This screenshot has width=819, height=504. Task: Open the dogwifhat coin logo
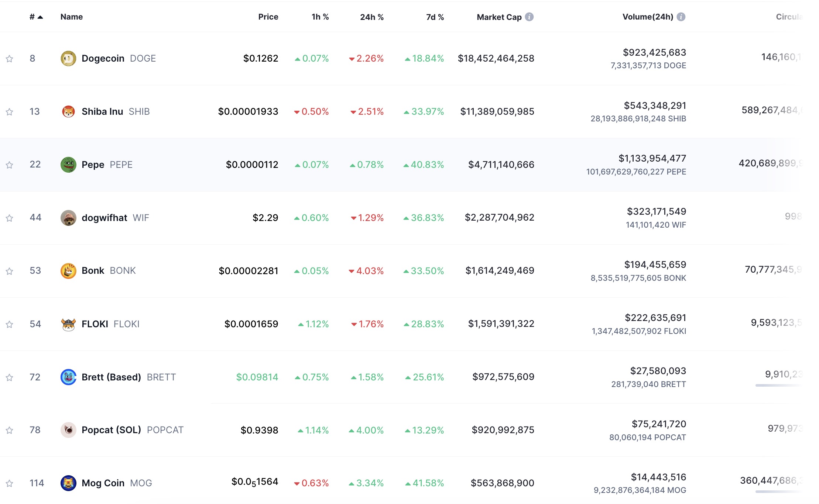[x=68, y=218]
